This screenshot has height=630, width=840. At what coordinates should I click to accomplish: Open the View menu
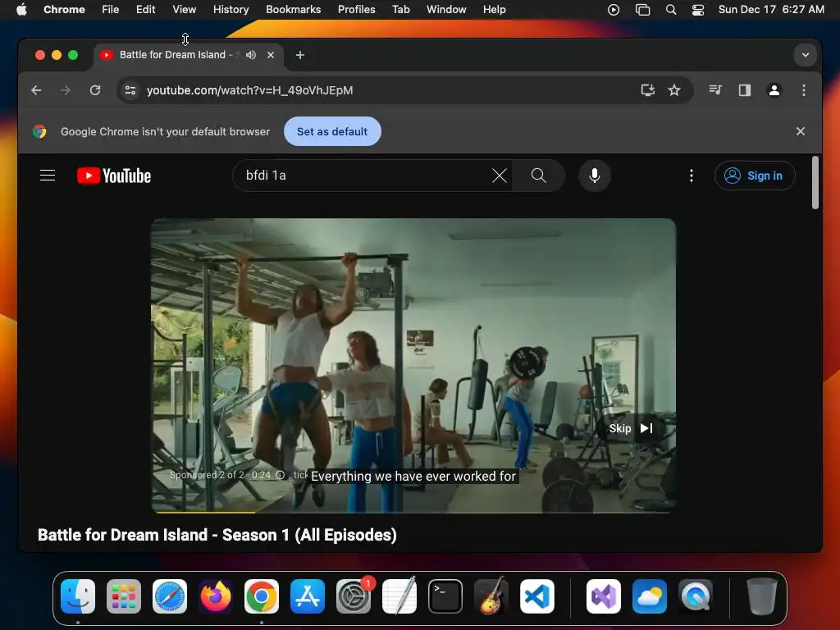coord(184,9)
